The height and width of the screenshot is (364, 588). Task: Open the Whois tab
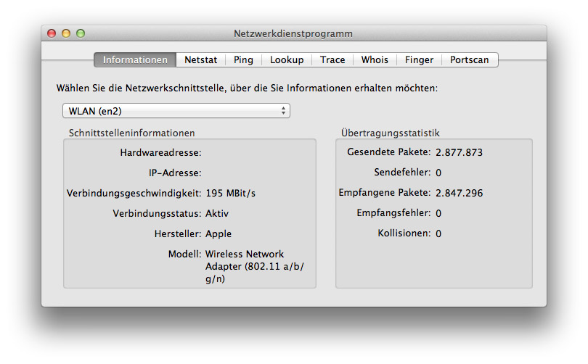pyautogui.click(x=375, y=60)
